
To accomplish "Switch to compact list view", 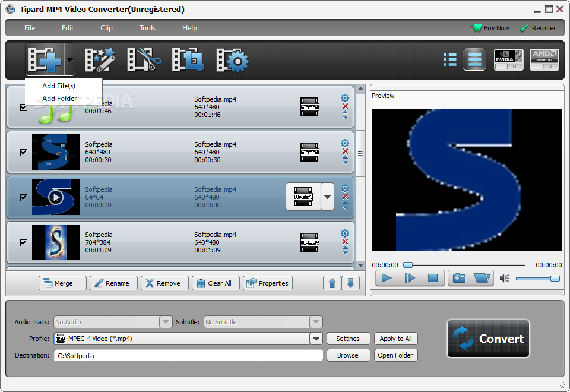I will point(450,59).
